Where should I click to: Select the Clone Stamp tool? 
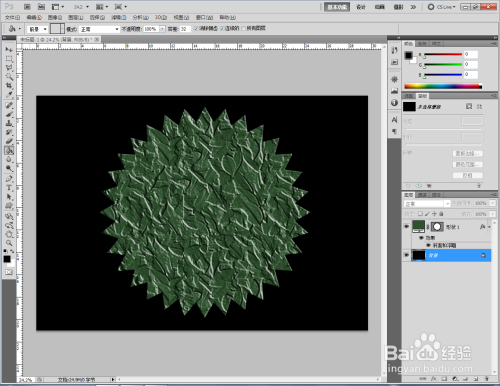[9, 123]
